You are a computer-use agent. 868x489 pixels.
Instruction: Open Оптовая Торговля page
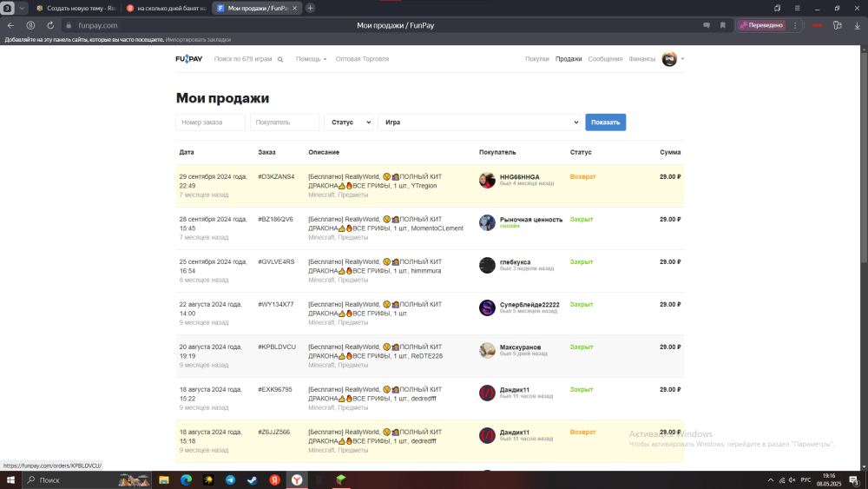tap(362, 59)
